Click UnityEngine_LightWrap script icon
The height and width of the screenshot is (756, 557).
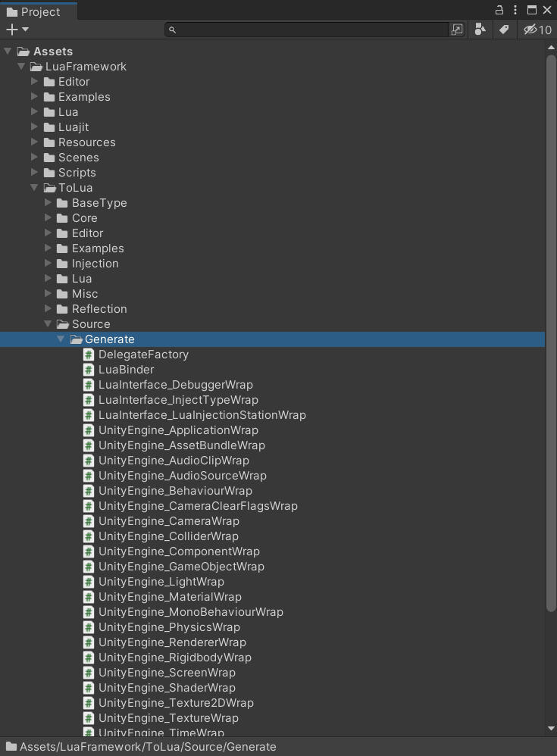tap(89, 582)
